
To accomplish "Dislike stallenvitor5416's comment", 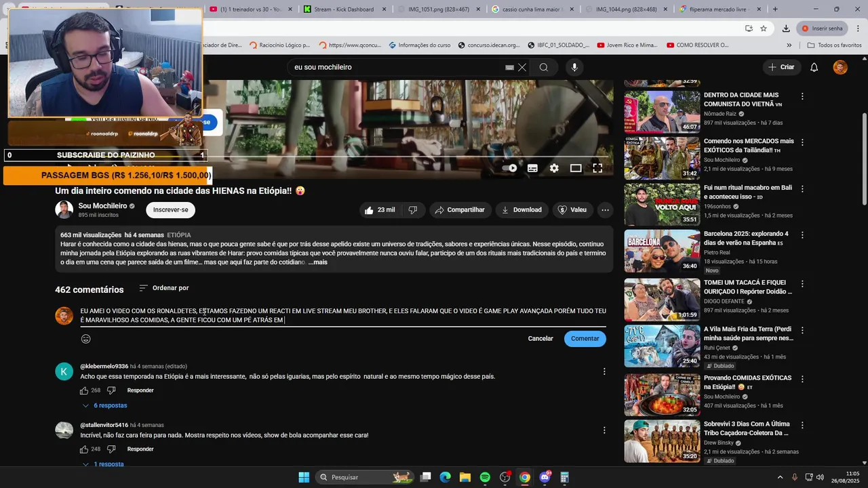I will (x=111, y=449).
